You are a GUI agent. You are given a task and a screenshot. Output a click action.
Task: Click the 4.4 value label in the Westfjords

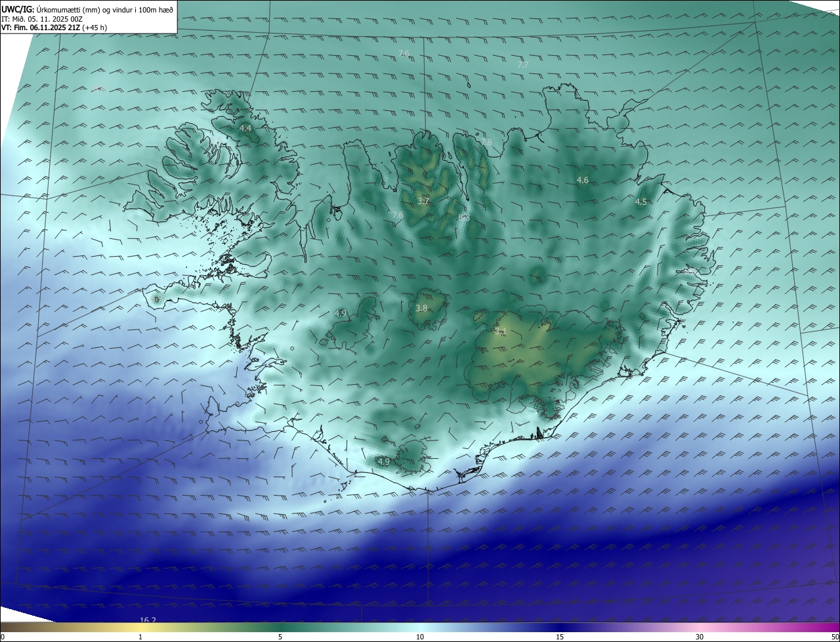pos(245,128)
